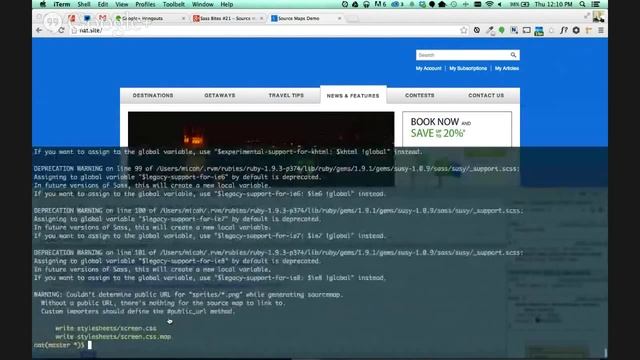
Task: Click the Gmail M 6 menu bar icon
Action: coord(380,4)
